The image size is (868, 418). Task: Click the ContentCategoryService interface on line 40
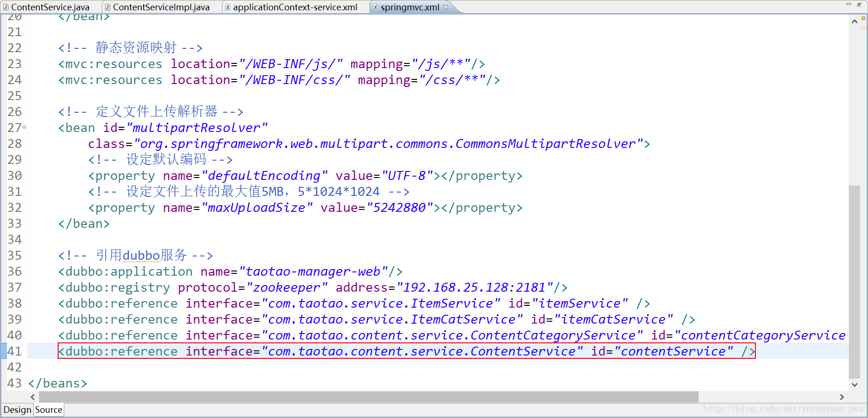click(452, 335)
